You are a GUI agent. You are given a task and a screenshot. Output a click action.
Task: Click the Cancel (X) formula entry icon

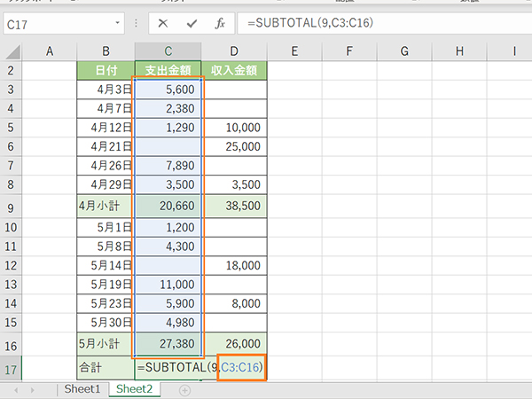163,24
